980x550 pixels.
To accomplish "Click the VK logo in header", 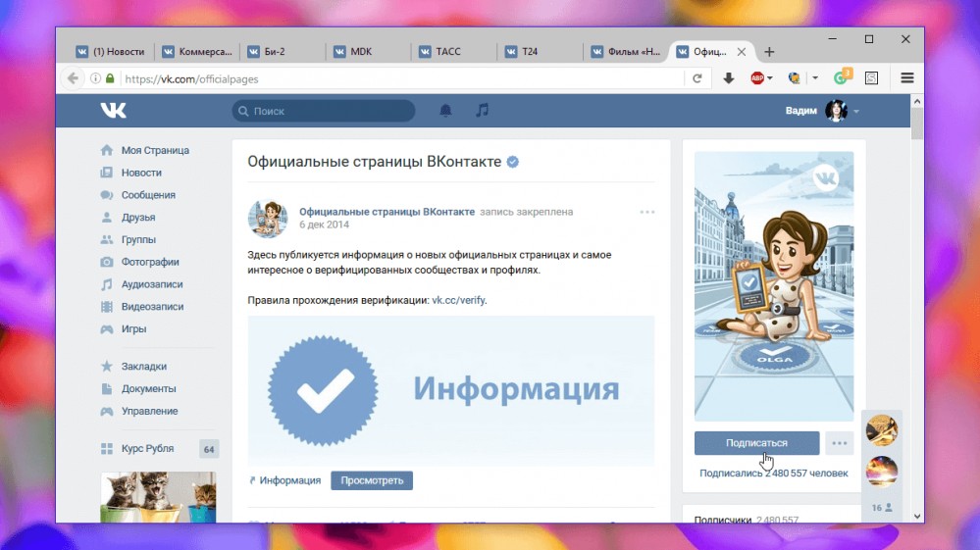I will point(113,111).
